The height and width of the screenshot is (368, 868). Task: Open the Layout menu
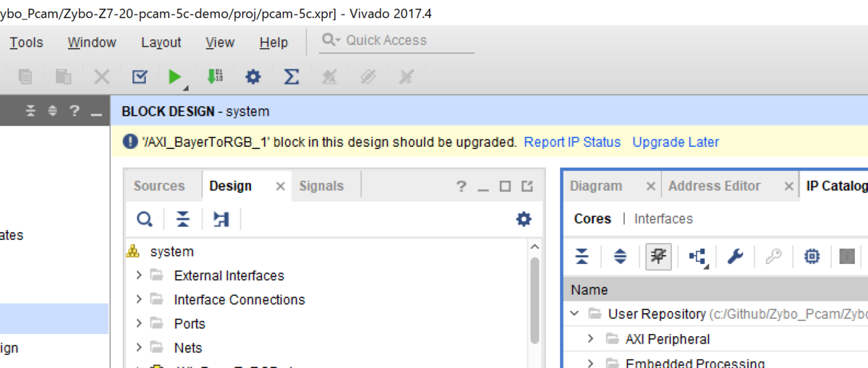point(161,43)
